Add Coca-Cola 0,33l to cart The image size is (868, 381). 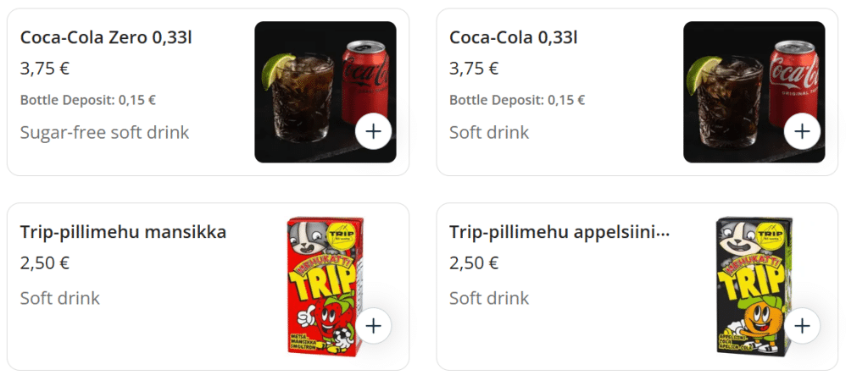(x=802, y=131)
